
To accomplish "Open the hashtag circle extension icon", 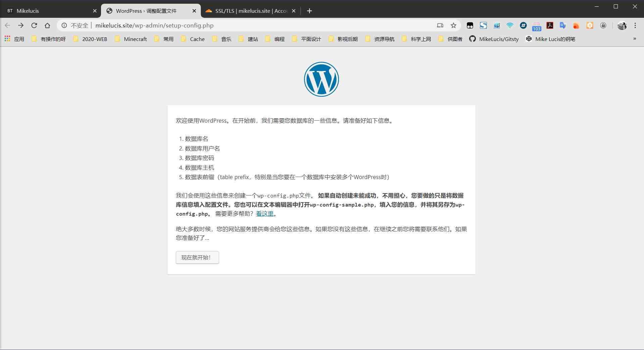I will click(523, 25).
